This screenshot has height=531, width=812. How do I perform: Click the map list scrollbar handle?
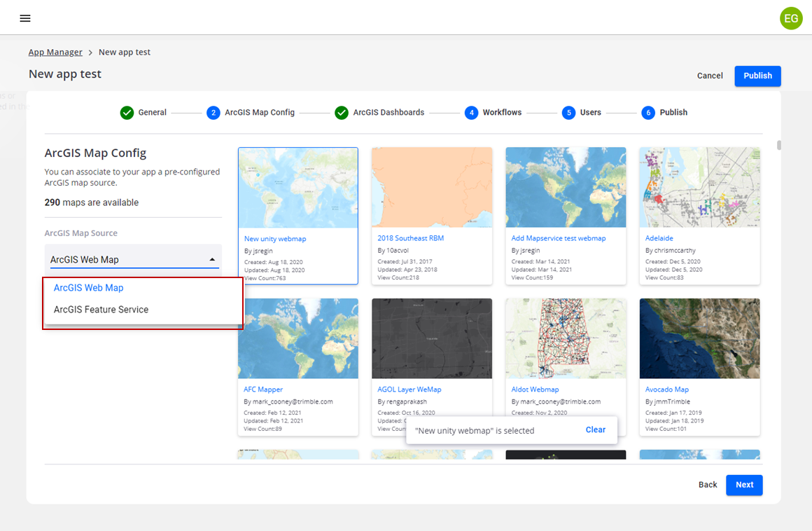coord(779,145)
